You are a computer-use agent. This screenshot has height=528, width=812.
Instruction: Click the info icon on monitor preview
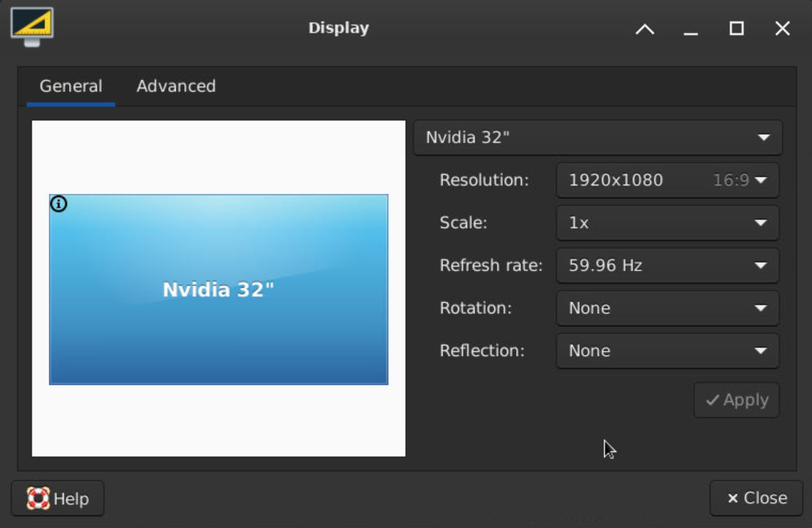(59, 204)
